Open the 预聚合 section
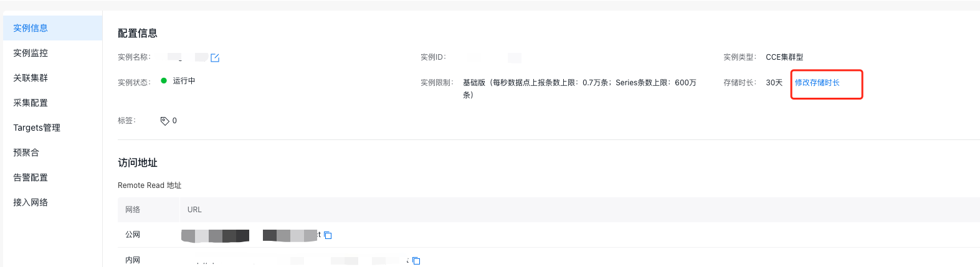The height and width of the screenshot is (267, 980). point(52,152)
